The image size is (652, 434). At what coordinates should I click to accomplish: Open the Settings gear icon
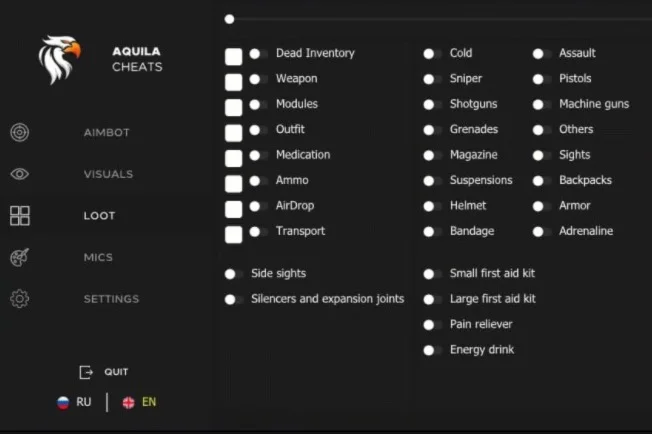[19, 299]
